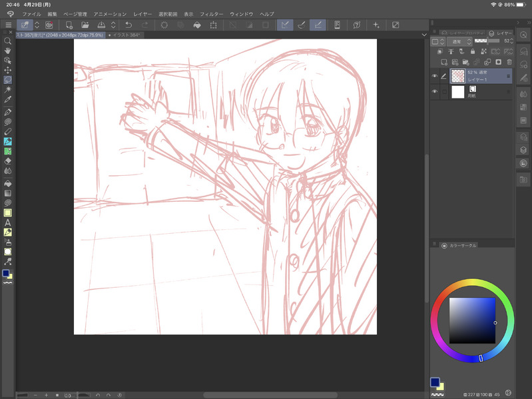The width and height of the screenshot is (532, 399).
Task: Toggle Snap to Ruler icon in command bar
Action: [285, 25]
